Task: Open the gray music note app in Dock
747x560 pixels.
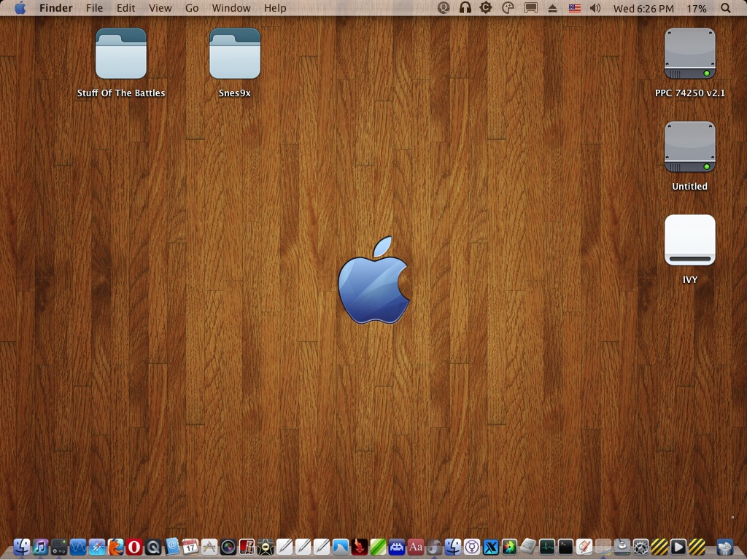Action: [434, 547]
